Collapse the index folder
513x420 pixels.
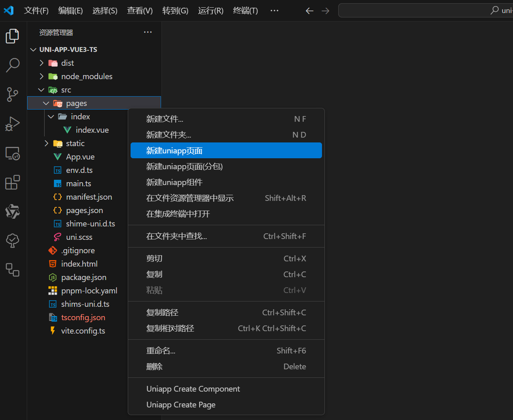coord(51,116)
